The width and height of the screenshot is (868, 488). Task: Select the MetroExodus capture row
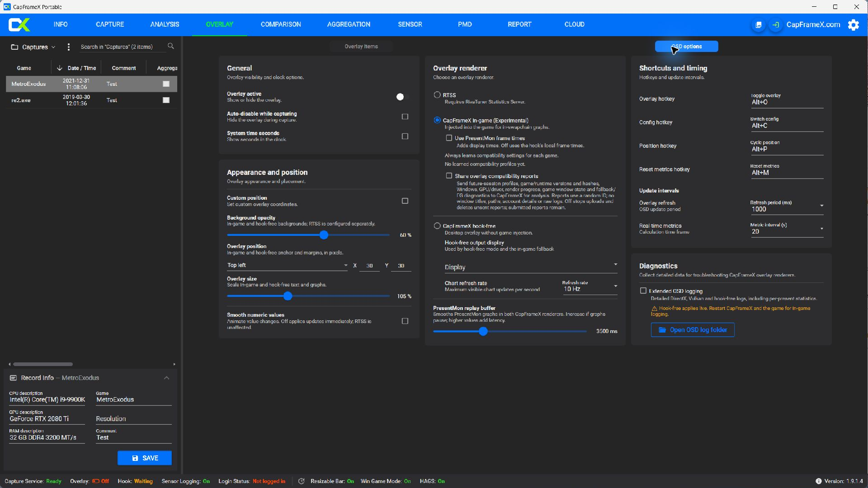pos(91,84)
